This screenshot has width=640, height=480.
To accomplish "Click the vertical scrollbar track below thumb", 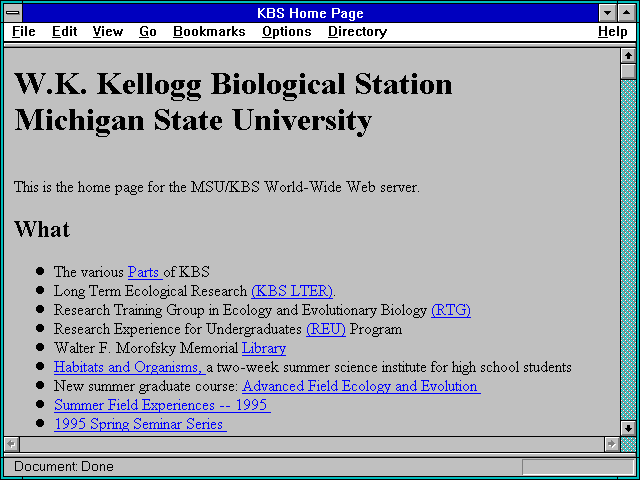I will coord(628,250).
